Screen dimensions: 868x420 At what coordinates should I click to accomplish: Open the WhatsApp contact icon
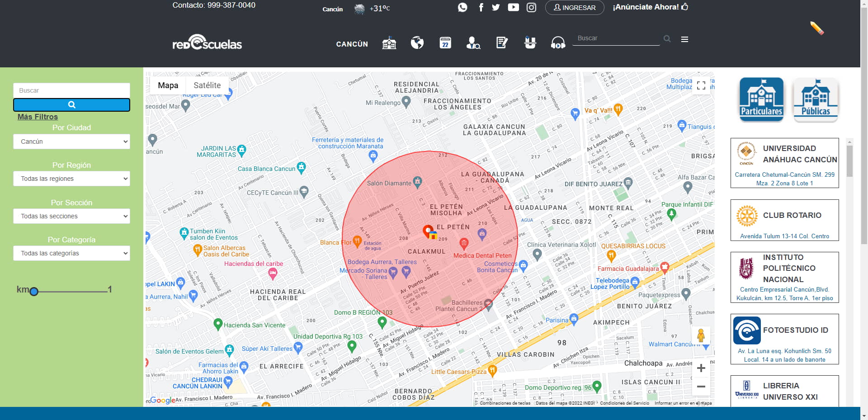coord(462,7)
